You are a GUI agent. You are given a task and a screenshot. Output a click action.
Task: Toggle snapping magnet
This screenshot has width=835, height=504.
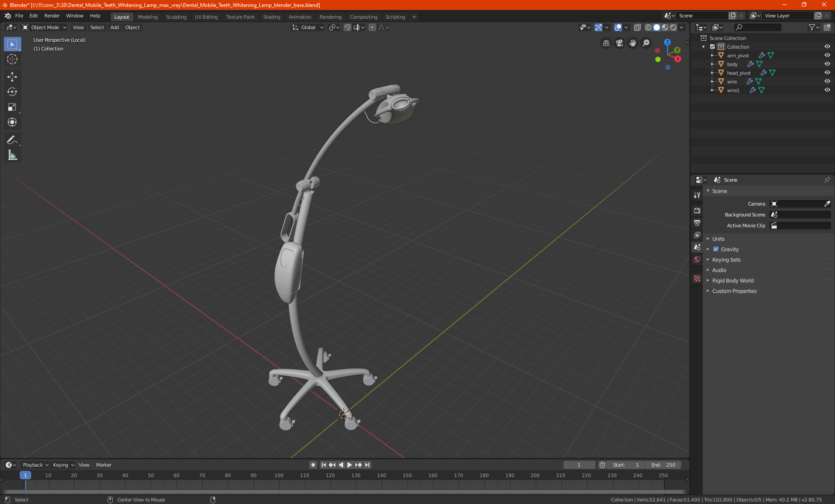tap(347, 27)
